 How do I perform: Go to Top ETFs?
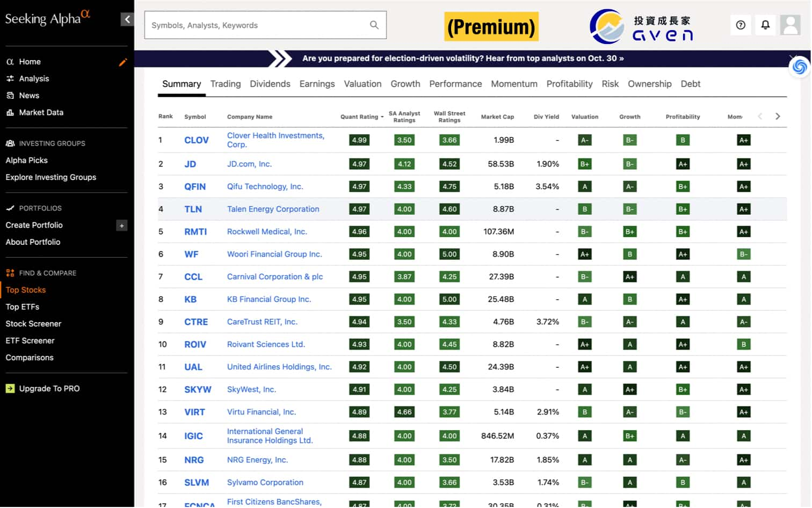pos(23,307)
